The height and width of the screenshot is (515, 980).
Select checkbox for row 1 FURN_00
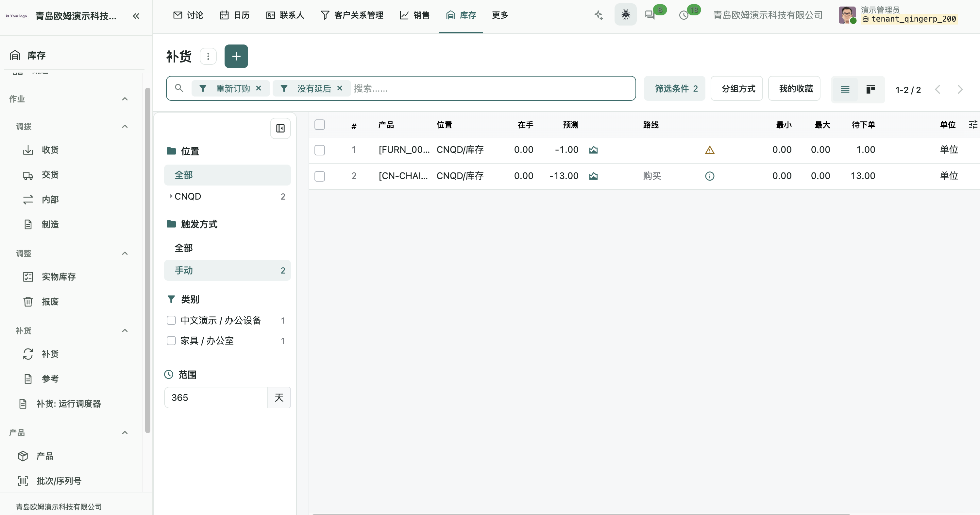click(x=320, y=150)
